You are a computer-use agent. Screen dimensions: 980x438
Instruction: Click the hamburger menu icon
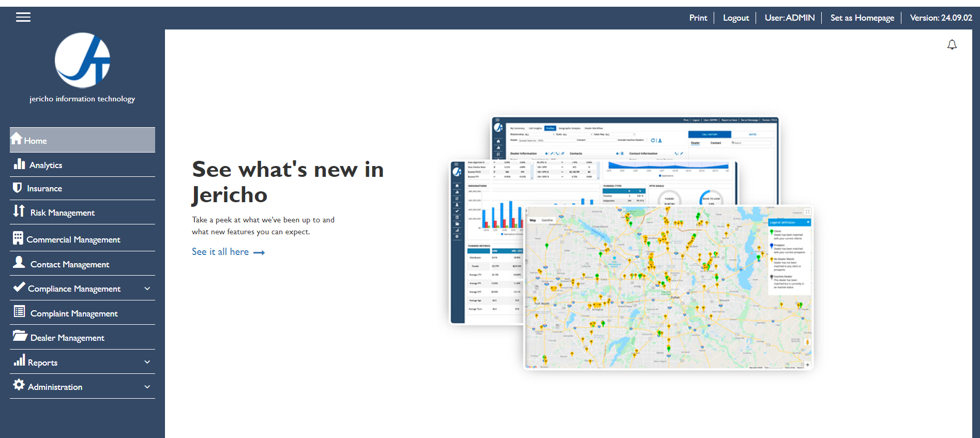pos(23,18)
